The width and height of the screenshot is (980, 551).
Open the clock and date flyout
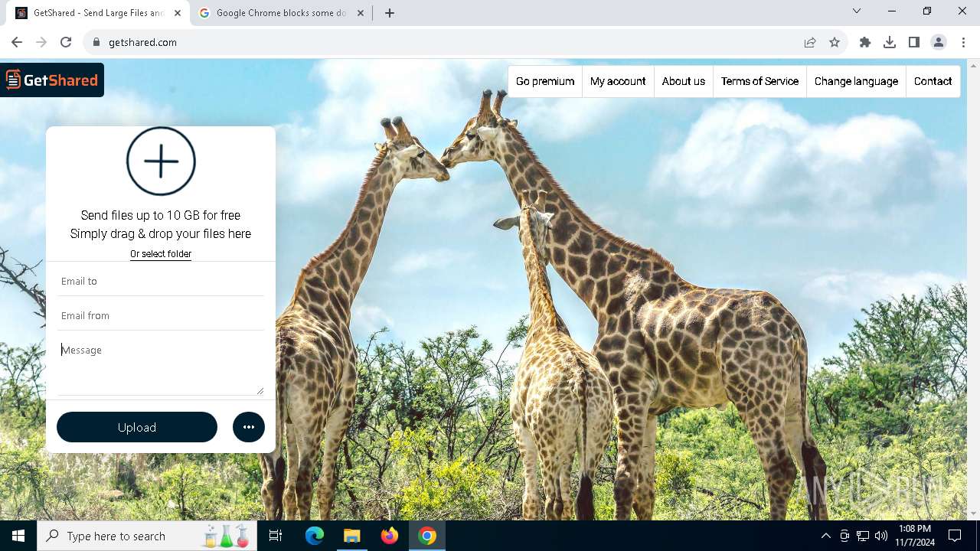coord(915,536)
